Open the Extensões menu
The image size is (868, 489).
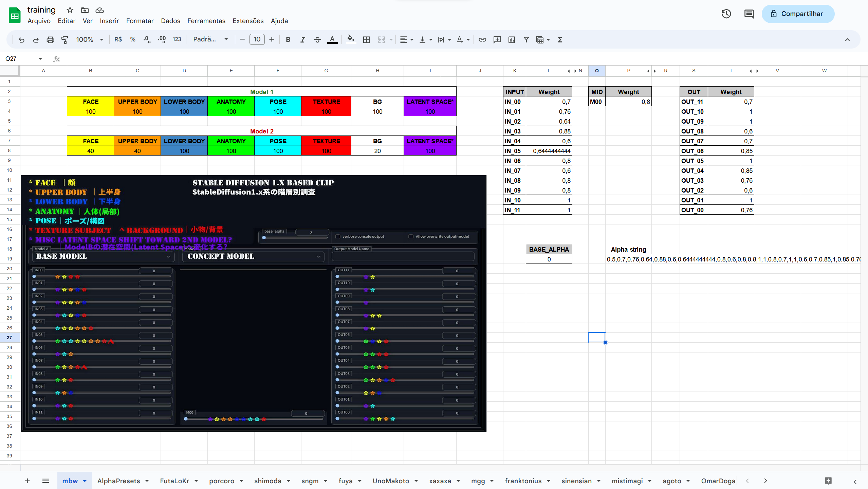pos(248,21)
